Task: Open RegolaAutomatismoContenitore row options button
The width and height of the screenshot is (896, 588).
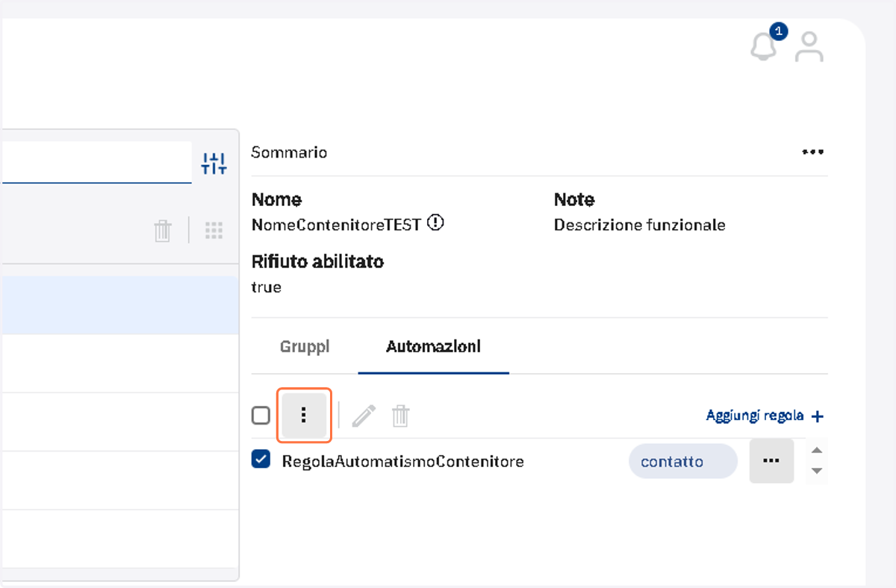Action: point(771,461)
